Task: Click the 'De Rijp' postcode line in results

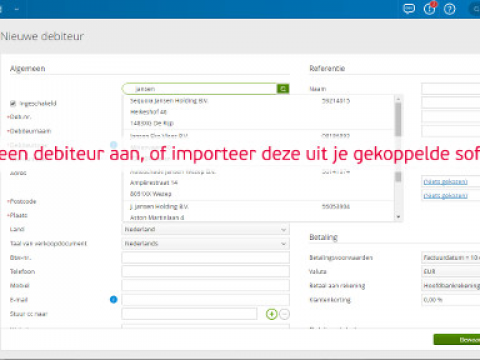Action: [x=152, y=123]
